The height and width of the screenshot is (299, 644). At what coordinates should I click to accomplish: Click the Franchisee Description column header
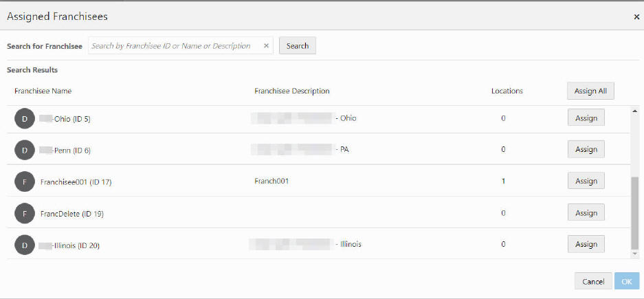click(x=292, y=91)
